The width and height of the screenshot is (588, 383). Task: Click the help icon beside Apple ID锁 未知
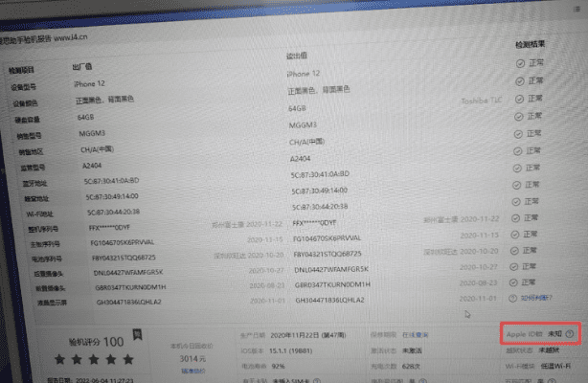tap(570, 333)
